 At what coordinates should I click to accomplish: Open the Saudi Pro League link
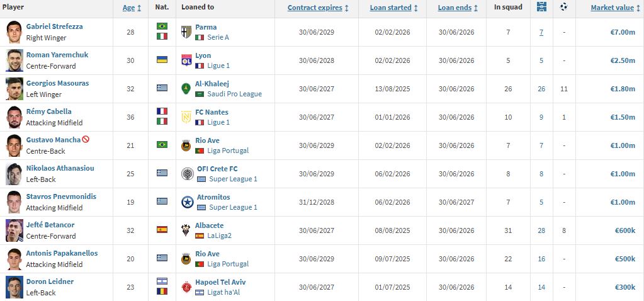(x=234, y=94)
